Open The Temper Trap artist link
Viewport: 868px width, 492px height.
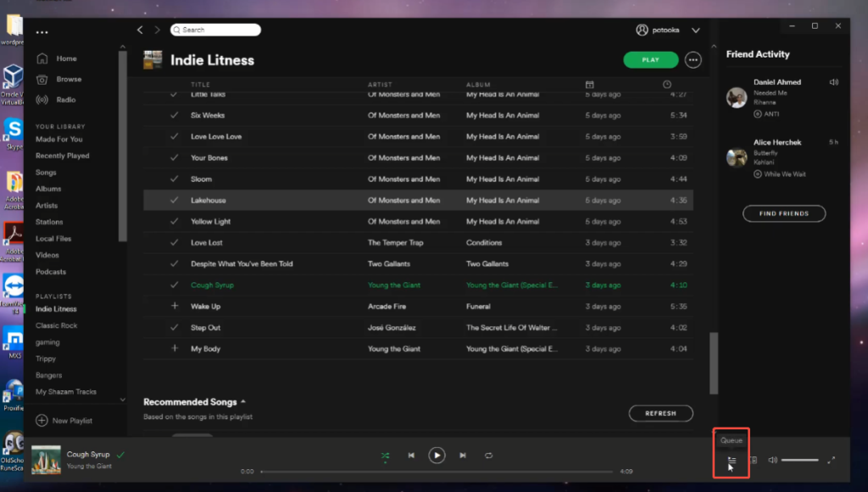[395, 243]
